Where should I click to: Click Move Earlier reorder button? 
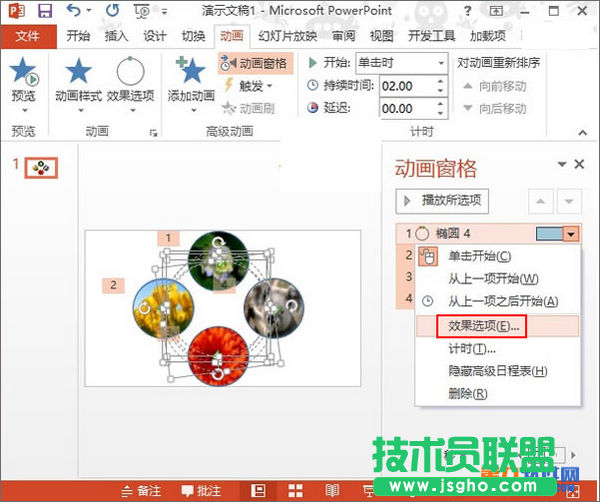[x=494, y=86]
